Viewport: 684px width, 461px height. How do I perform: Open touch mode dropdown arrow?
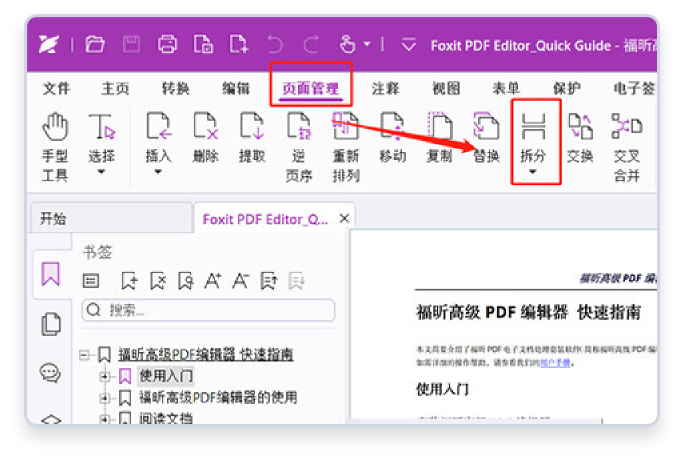point(367,44)
